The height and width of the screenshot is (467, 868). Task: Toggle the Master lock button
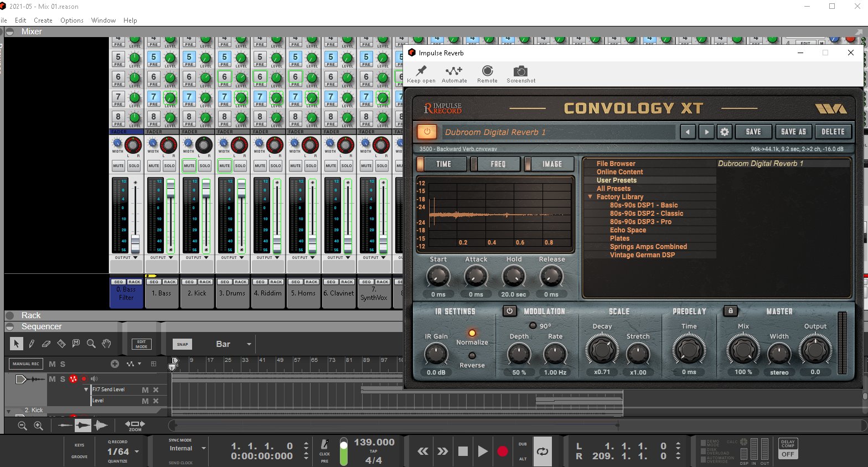coord(730,311)
